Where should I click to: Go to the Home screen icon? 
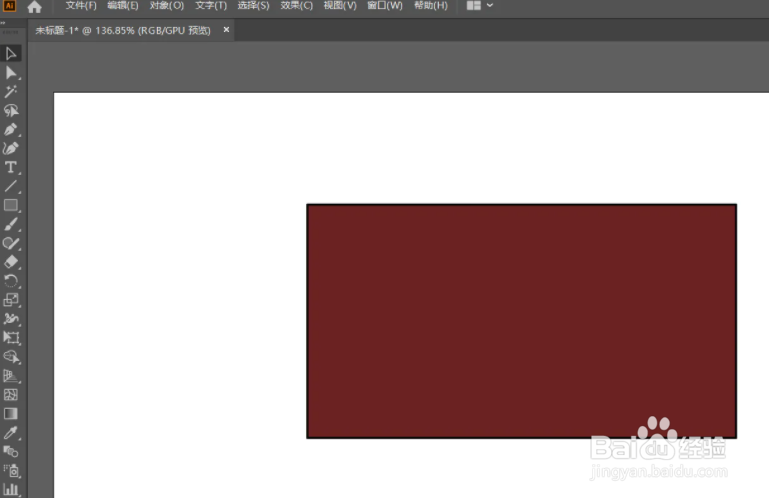(x=34, y=6)
